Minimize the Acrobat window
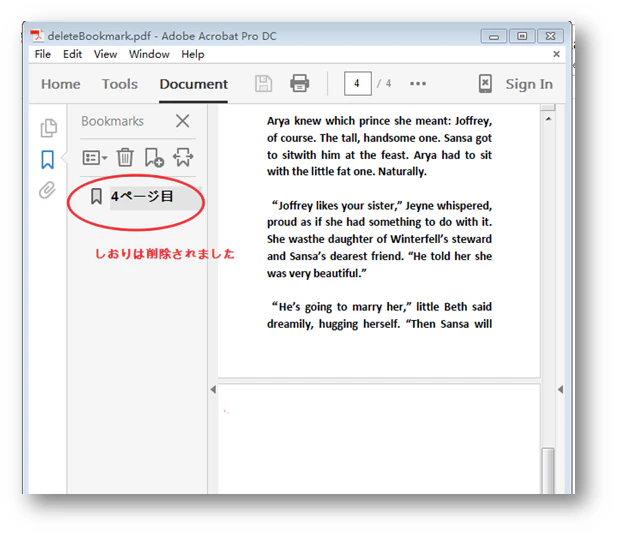 494,36
